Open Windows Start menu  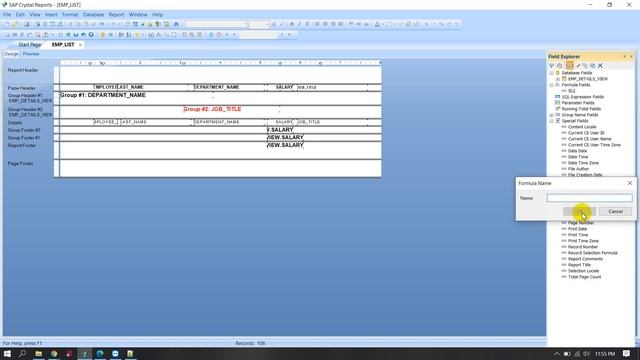tap(7, 353)
